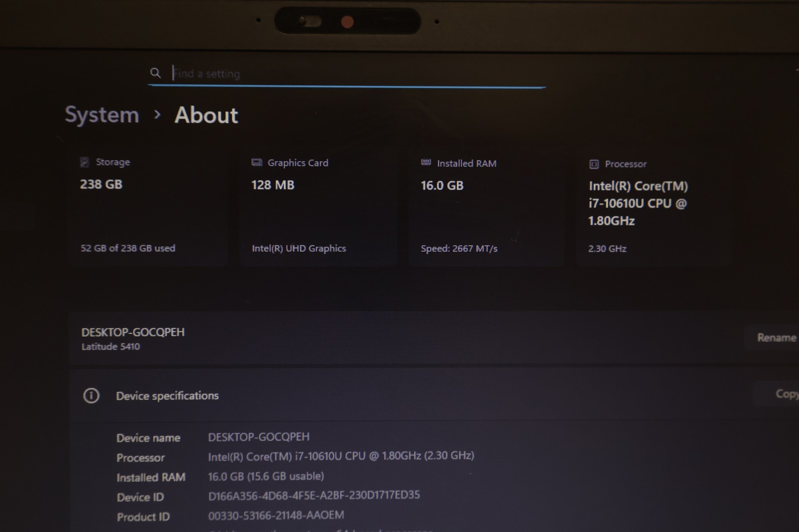
Task: Select the text '52 GB of 238 GB used'
Action: (x=128, y=248)
